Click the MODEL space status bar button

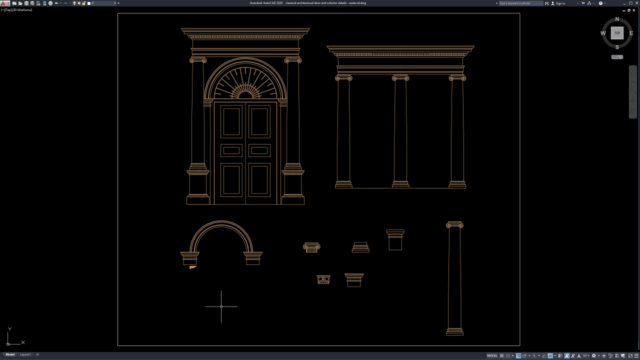pos(492,356)
